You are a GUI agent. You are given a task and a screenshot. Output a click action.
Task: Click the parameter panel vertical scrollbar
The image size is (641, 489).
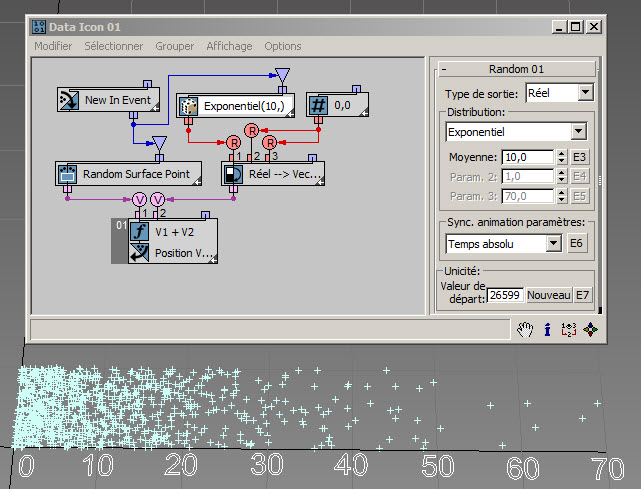[x=600, y=186]
